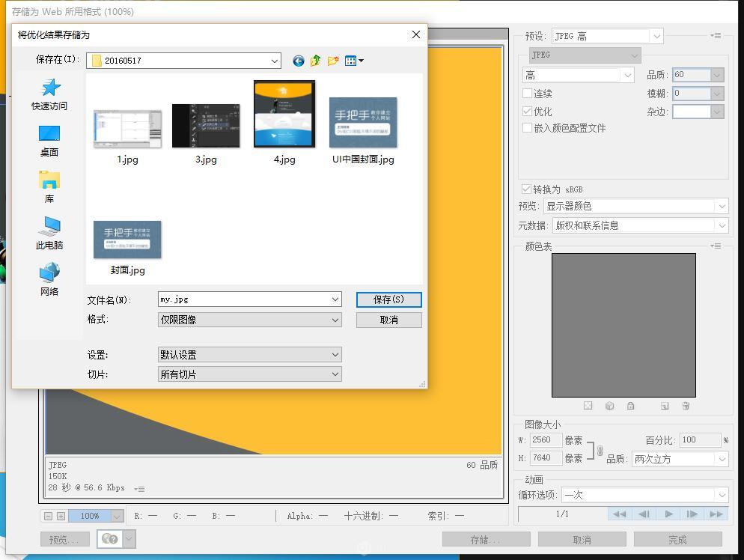This screenshot has height=560, width=744.
Task: Open Quick Access (快速访问) in sidebar
Action: (x=49, y=95)
